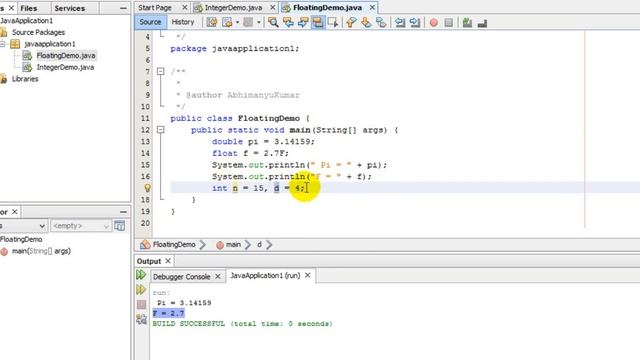The height and width of the screenshot is (360, 640).
Task: Click the Navigator panel layout icon
Action: tap(120, 226)
